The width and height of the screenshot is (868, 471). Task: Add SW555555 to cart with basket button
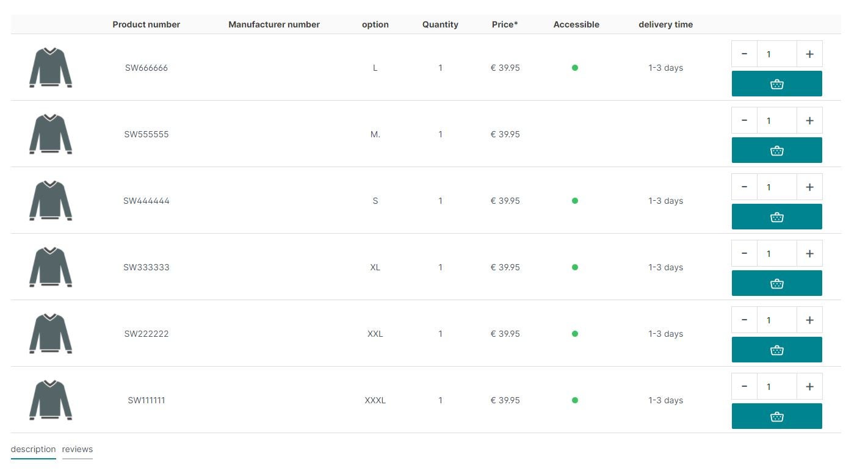tap(776, 150)
